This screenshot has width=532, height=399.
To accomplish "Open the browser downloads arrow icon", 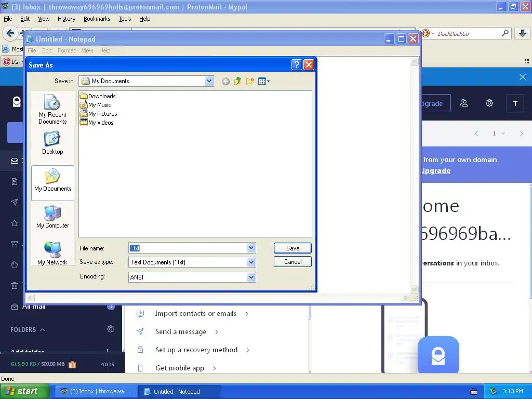I will click(523, 33).
